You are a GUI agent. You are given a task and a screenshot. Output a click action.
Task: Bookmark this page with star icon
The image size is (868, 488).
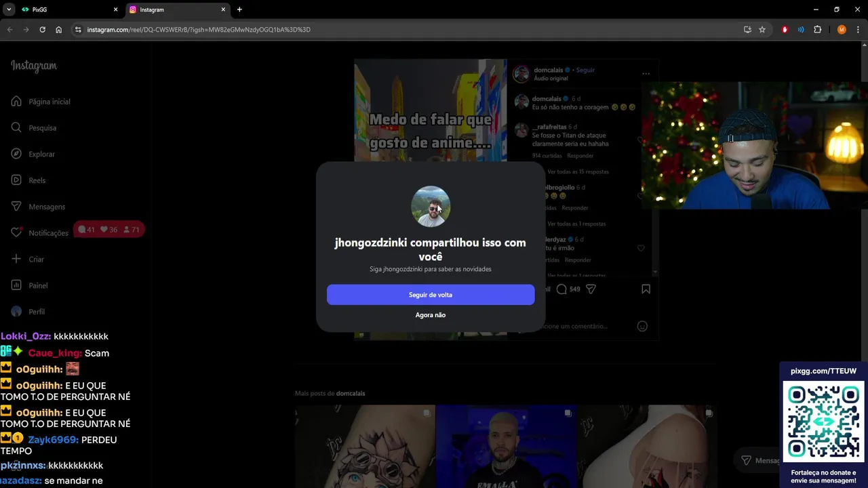[x=762, y=30]
